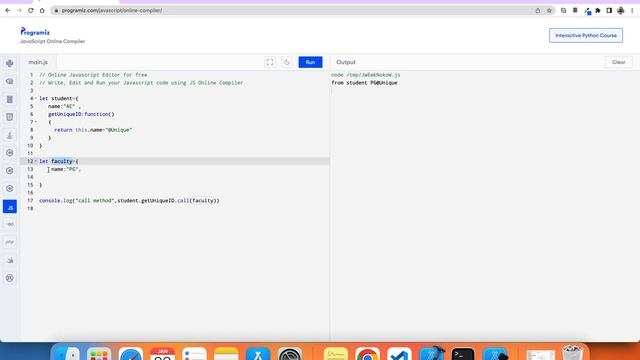Open the PHP compiler sidebar icon
Image resolution: width=640 pixels, height=360 pixels.
10,242
